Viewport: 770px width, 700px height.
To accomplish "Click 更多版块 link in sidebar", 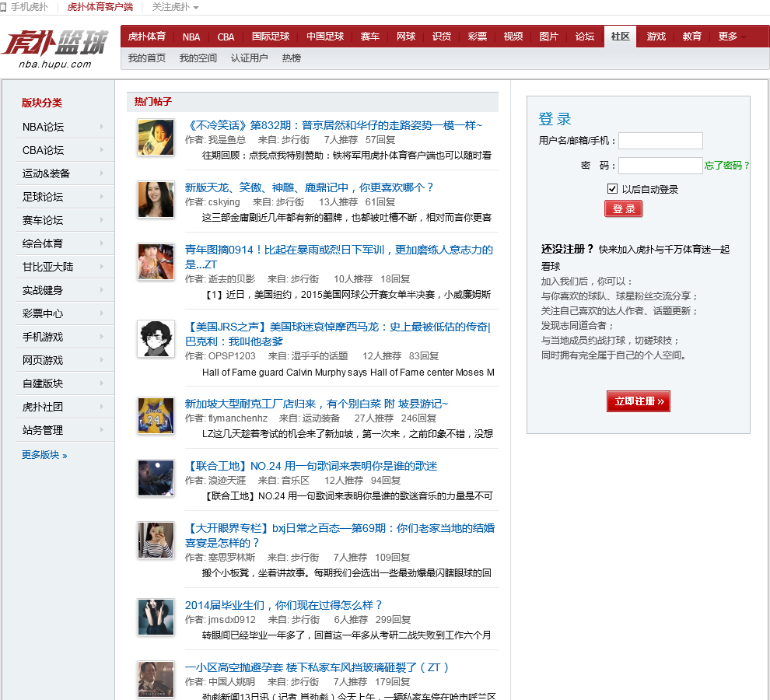I will point(44,455).
